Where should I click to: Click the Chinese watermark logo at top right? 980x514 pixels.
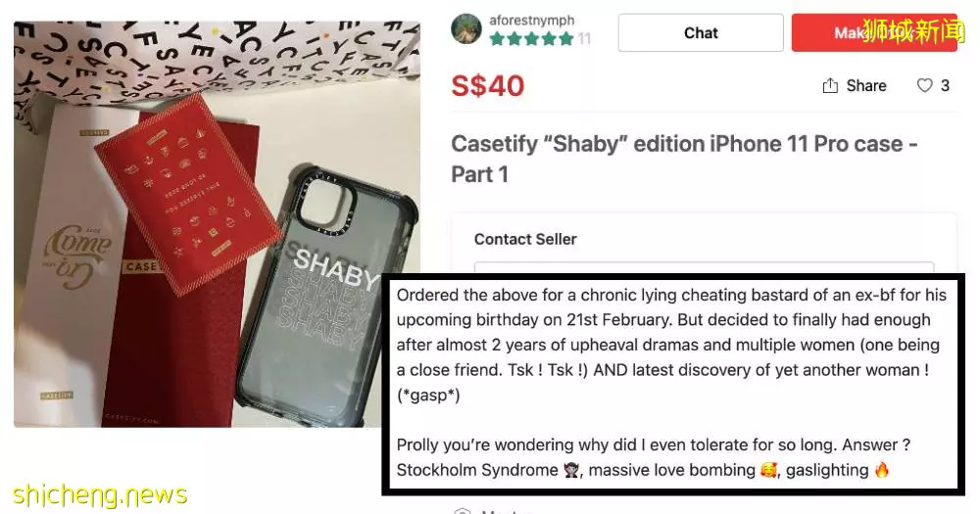(913, 30)
